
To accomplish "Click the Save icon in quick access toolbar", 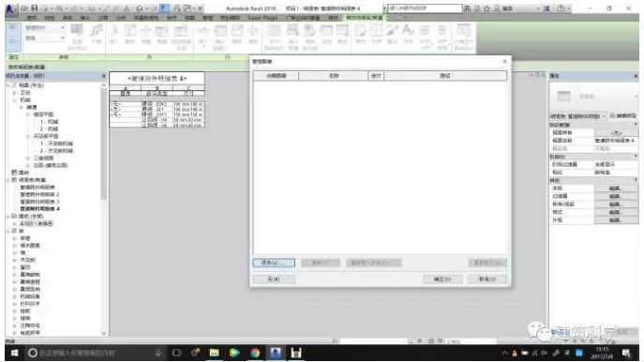I will pos(35,8).
